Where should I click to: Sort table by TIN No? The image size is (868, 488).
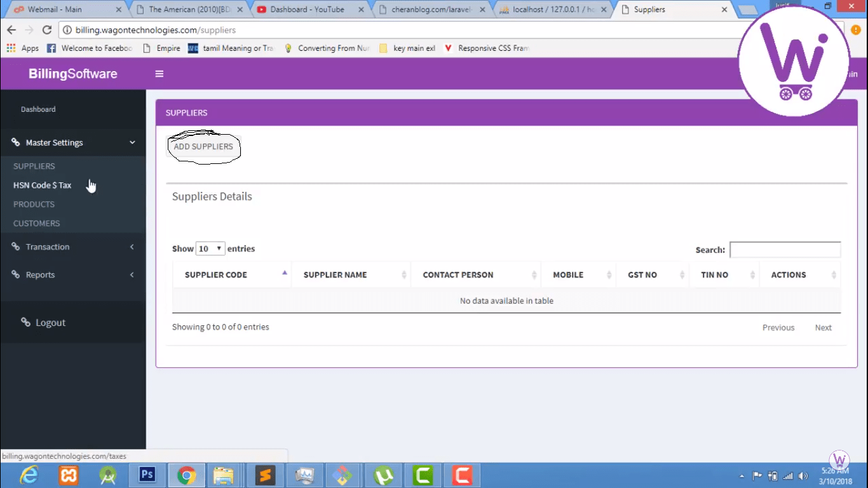tap(724, 274)
